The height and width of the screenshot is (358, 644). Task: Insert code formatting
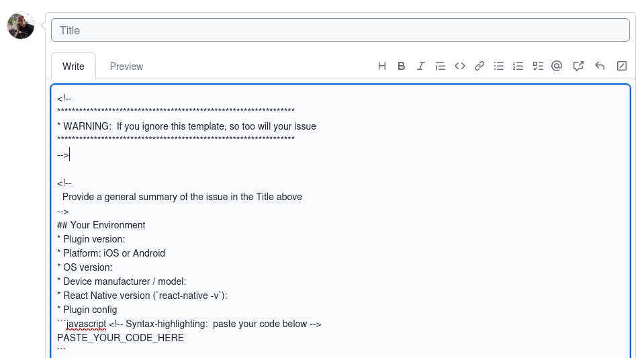click(x=459, y=66)
